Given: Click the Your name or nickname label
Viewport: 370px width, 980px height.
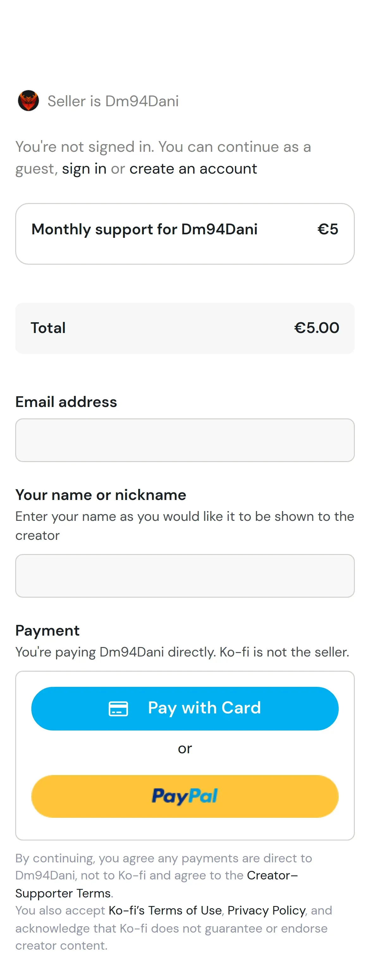Looking at the screenshot, I should [x=101, y=495].
